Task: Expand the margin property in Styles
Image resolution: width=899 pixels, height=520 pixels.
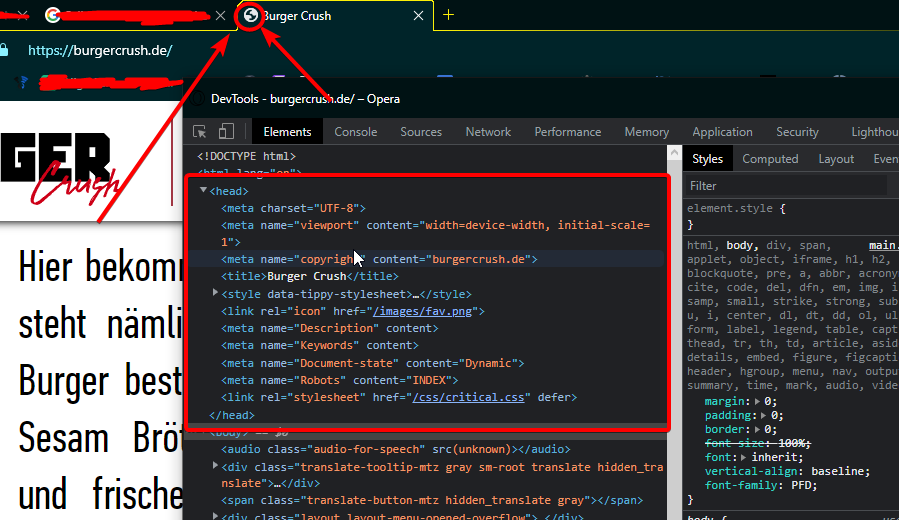Action: [755, 401]
